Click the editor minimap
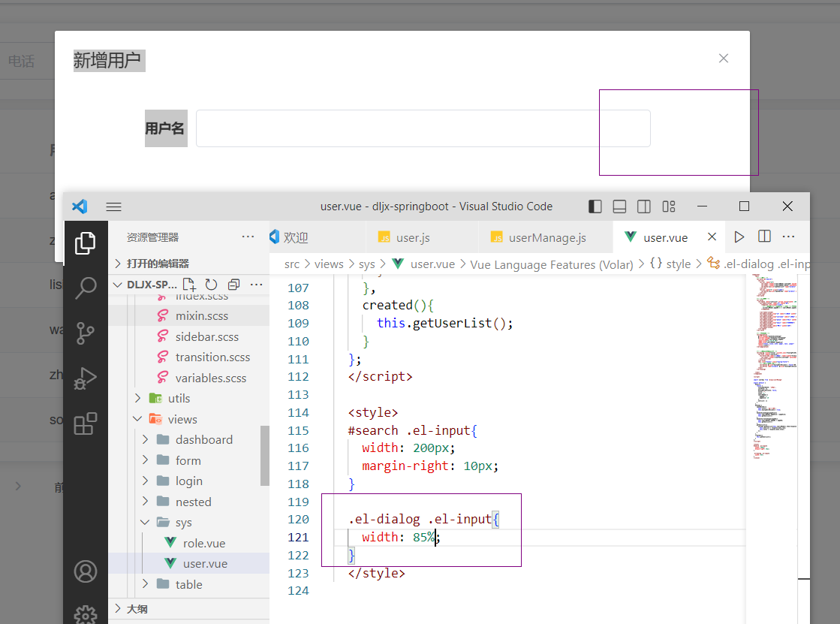Screen dimensions: 840x624 775,368
